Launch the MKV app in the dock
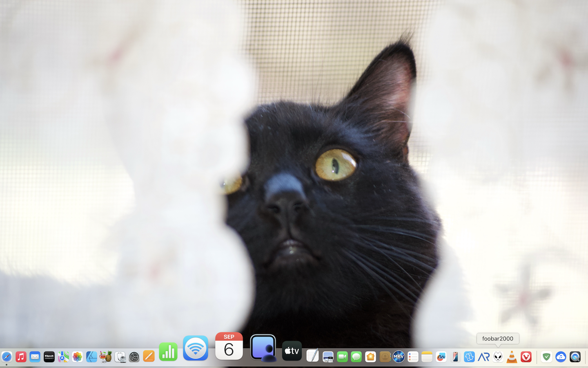588x368 pixels. pyautogui.click(x=399, y=357)
